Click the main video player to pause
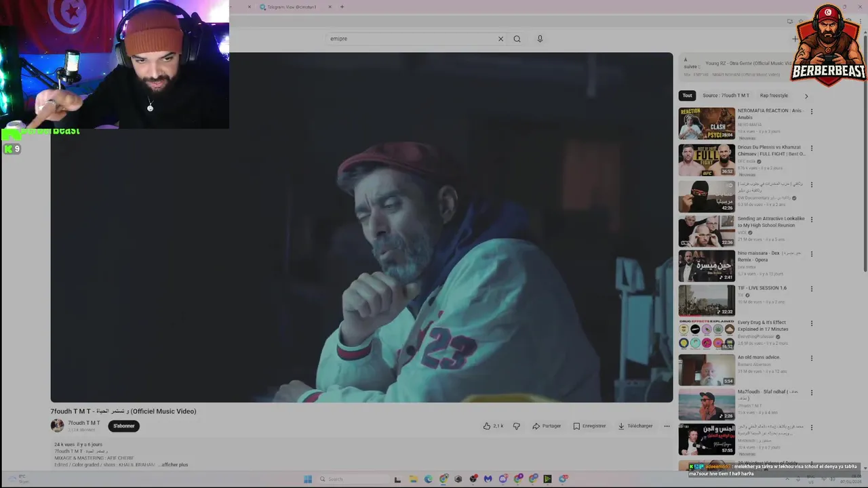The width and height of the screenshot is (868, 488). pyautogui.click(x=361, y=227)
